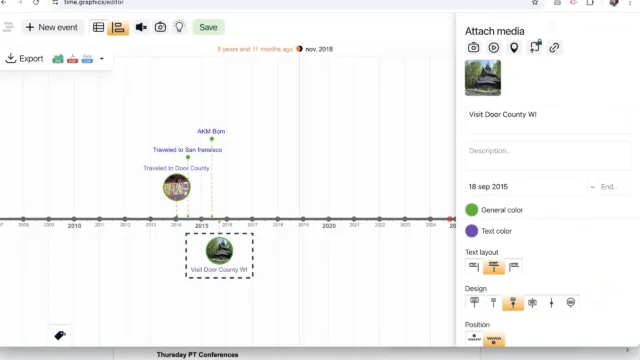The height and width of the screenshot is (360, 640).
Task: Take a screenshot with the toolbar camera icon
Action: pyautogui.click(x=160, y=27)
